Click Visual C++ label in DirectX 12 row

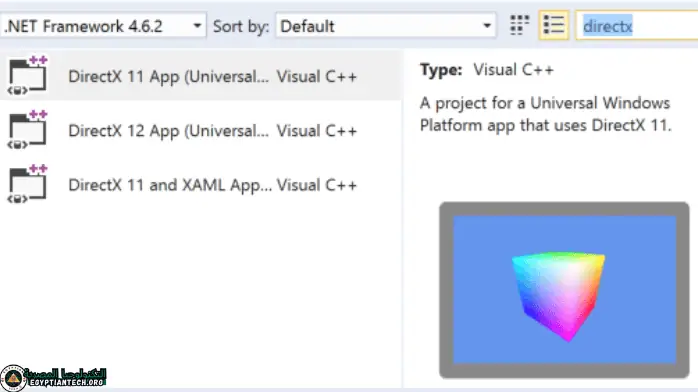coord(317,131)
